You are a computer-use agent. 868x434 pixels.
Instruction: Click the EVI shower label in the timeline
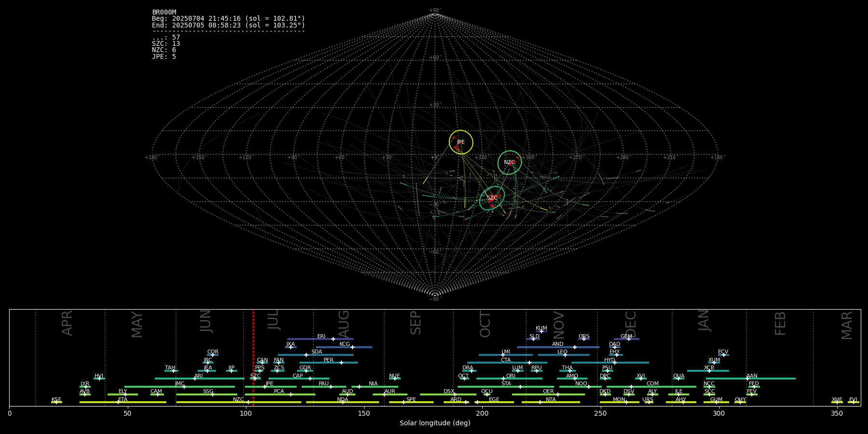tap(853, 400)
